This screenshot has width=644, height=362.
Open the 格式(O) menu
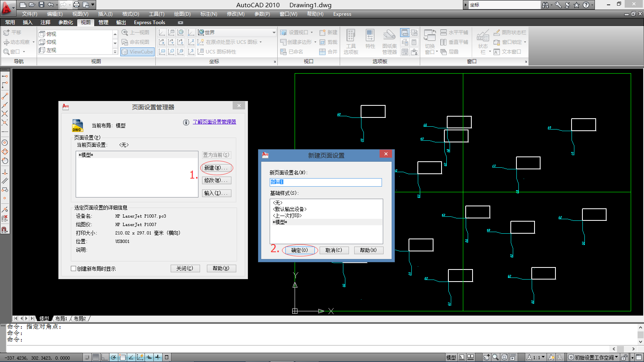(130, 14)
